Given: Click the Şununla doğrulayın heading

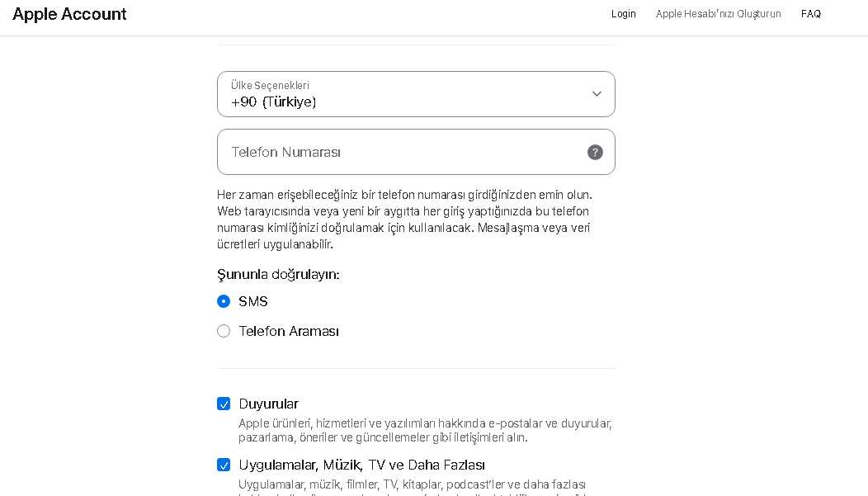Looking at the screenshot, I should (x=278, y=274).
